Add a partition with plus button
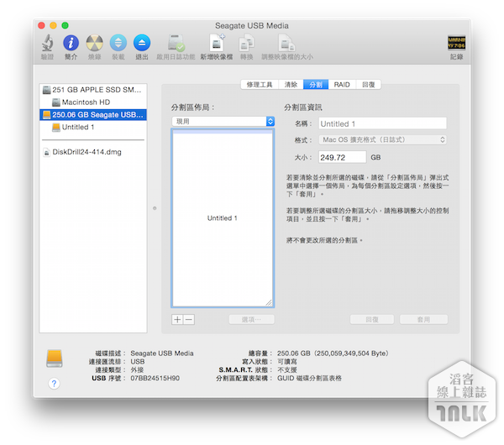Viewport: 504px width, 445px height. (x=177, y=319)
